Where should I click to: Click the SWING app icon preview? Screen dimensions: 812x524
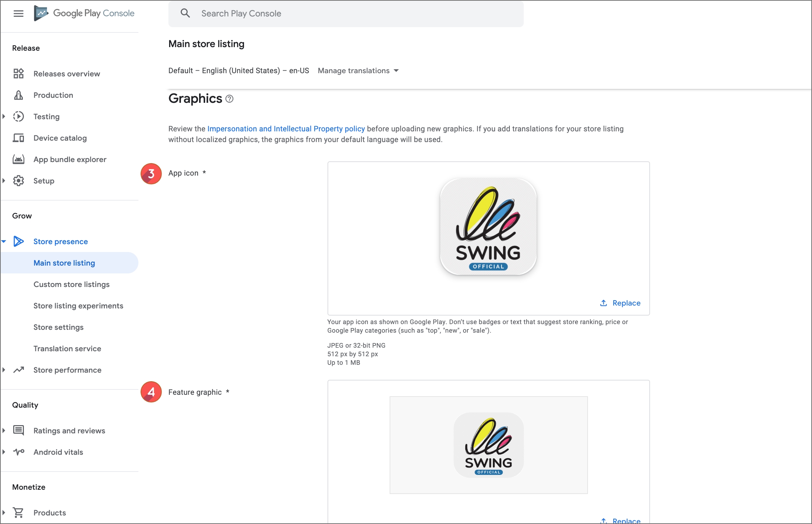[488, 227]
